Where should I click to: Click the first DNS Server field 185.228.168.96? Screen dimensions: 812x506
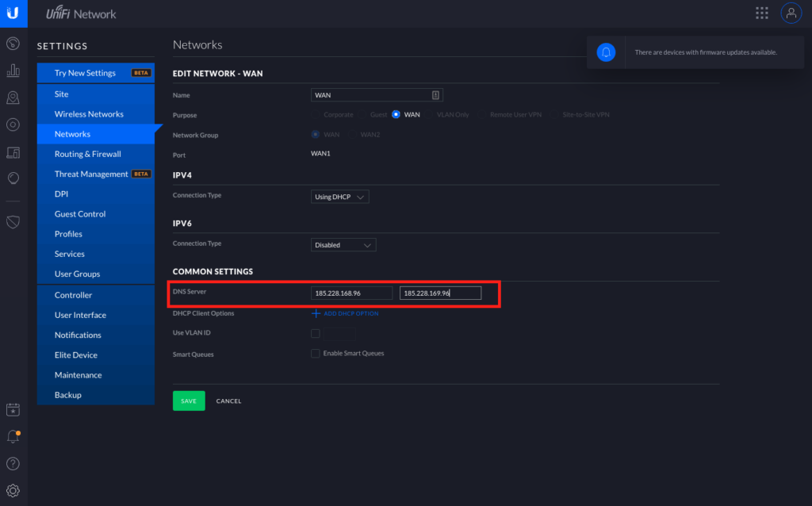[x=351, y=293]
